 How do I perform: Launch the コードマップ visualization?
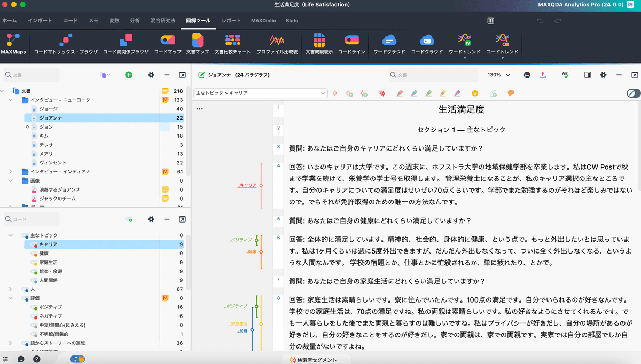pyautogui.click(x=168, y=43)
